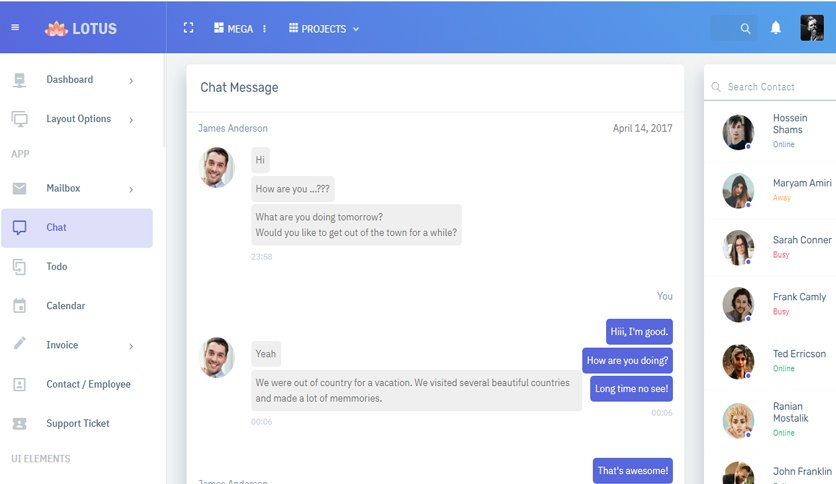Toggle fullscreen mode icon in header
Image resolution: width=836 pixels, height=484 pixels.
188,28
